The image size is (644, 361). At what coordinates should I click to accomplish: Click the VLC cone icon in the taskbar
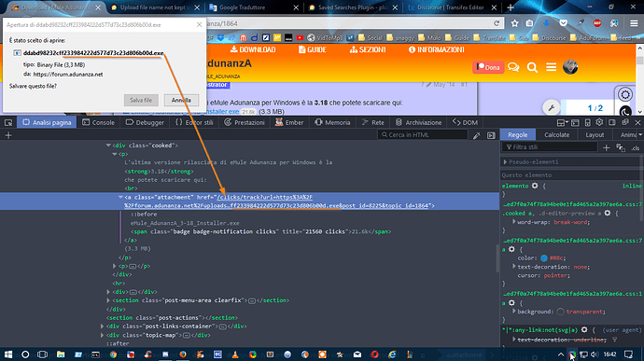coord(235,354)
